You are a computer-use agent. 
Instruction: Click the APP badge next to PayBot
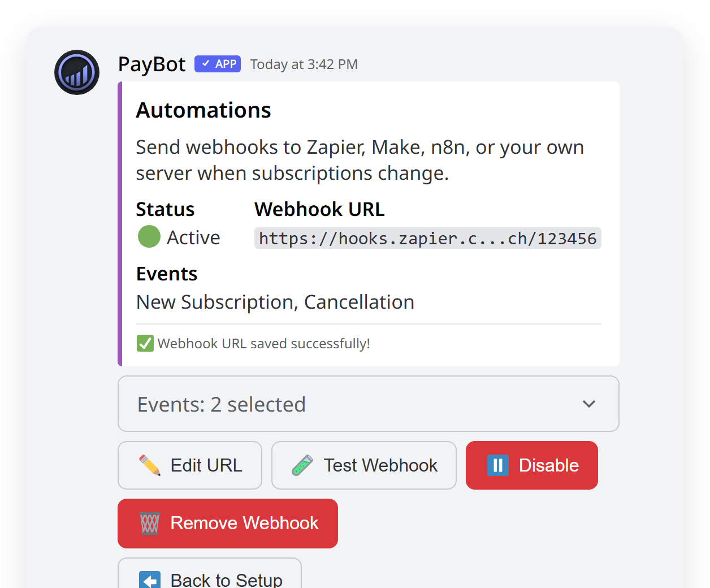217,64
